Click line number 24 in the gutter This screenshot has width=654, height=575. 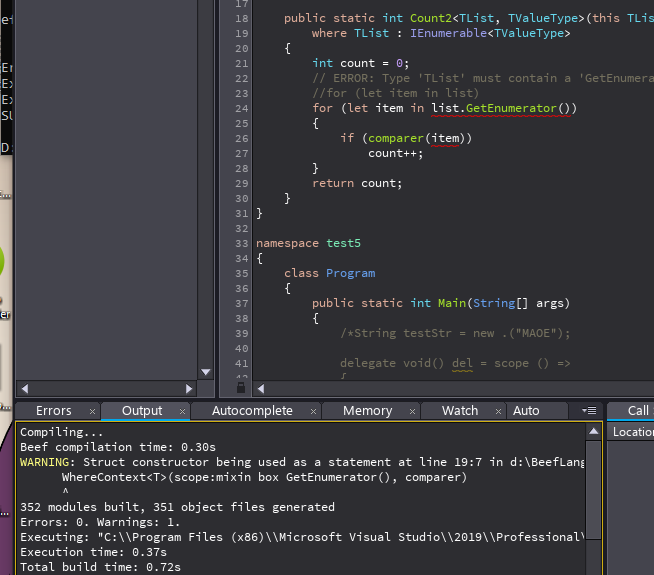pos(241,109)
